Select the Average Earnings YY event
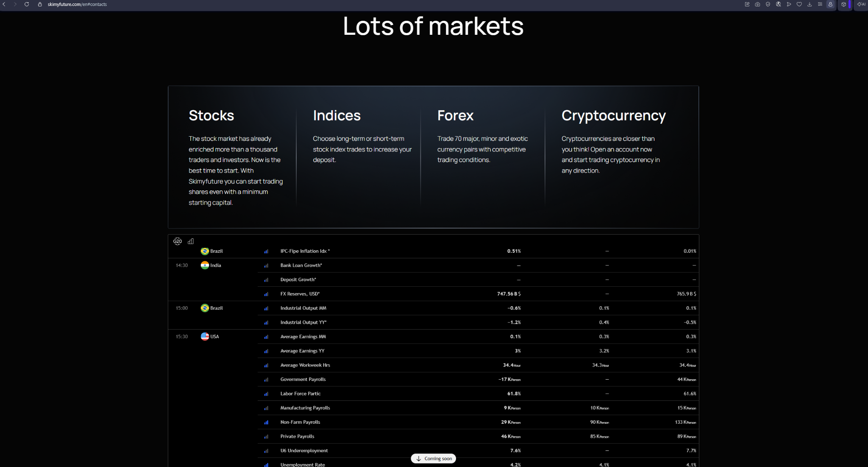The width and height of the screenshot is (868, 467). point(478,351)
